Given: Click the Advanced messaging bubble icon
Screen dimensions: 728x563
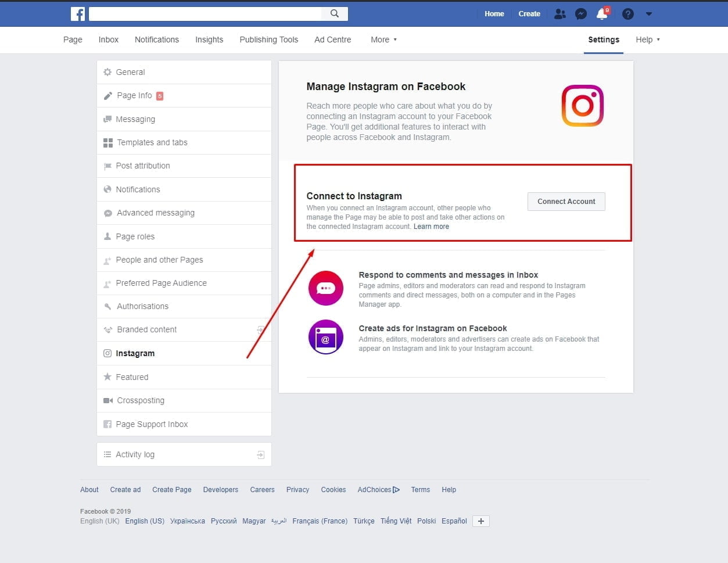Looking at the screenshot, I should 108,213.
